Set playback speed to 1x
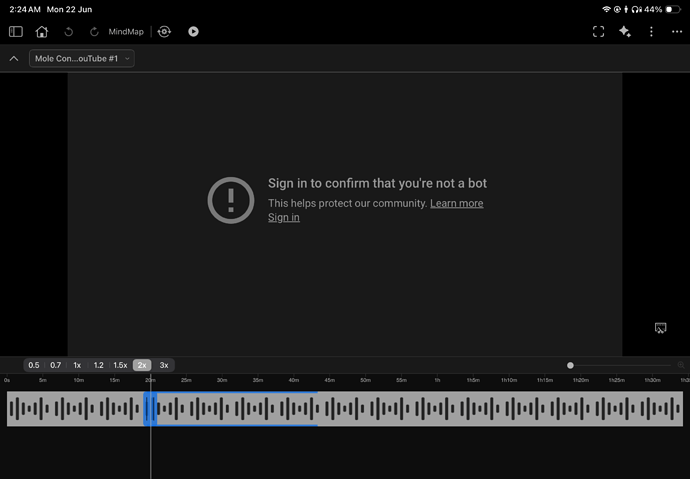The image size is (690, 479). pyautogui.click(x=77, y=365)
